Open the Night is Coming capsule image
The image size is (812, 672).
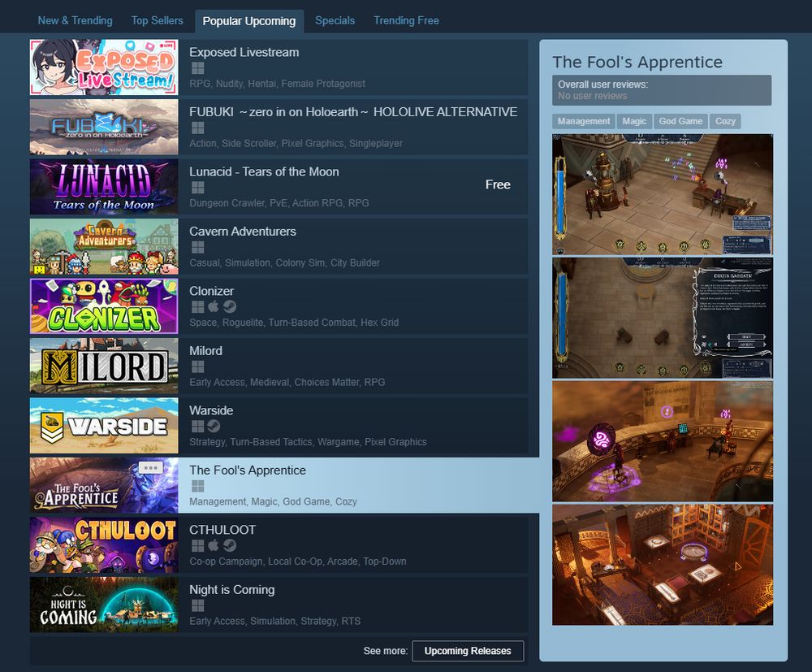click(104, 605)
